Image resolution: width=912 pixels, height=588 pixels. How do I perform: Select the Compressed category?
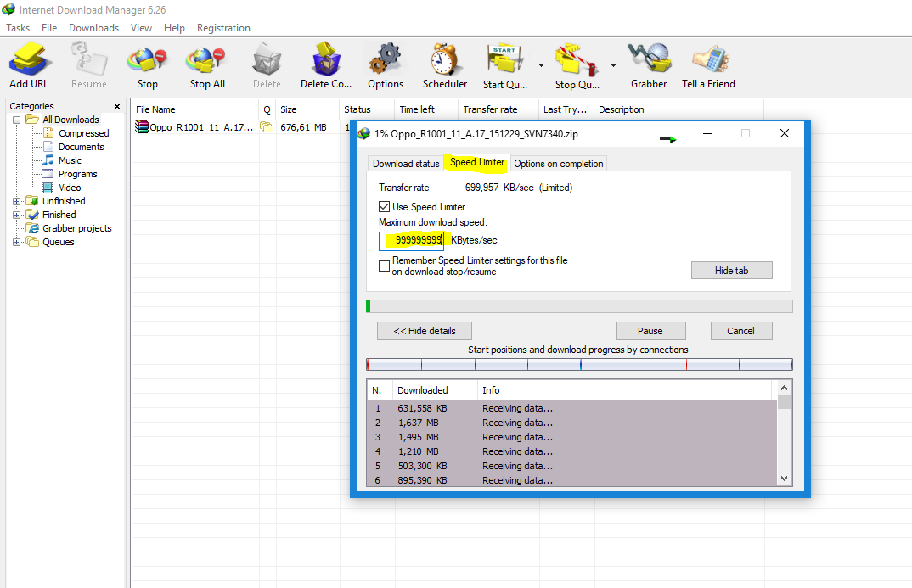84,133
